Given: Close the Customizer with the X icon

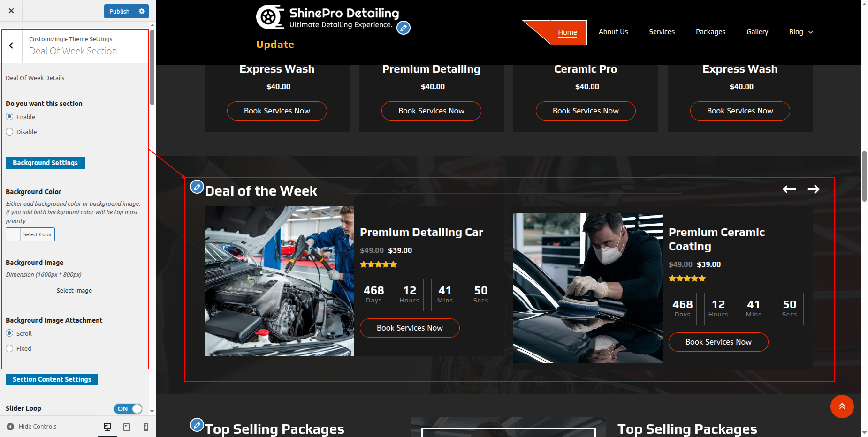Looking at the screenshot, I should (x=11, y=11).
